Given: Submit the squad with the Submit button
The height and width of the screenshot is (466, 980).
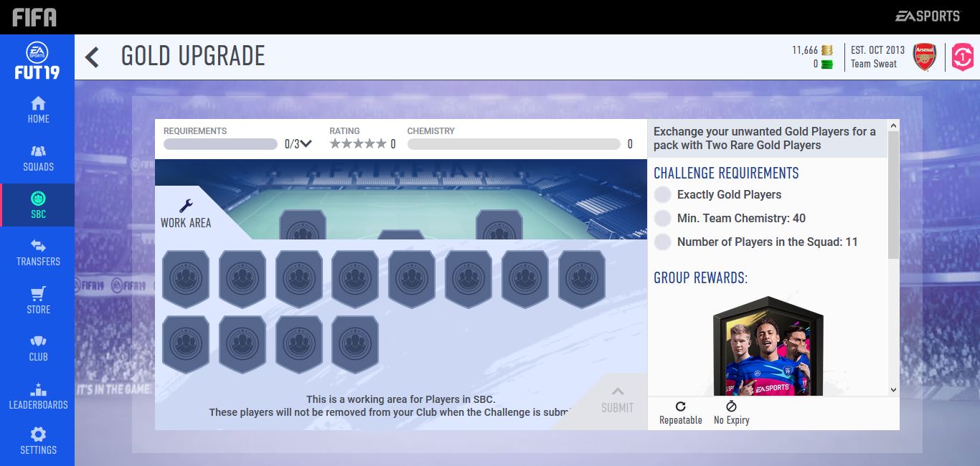Looking at the screenshot, I should (617, 401).
